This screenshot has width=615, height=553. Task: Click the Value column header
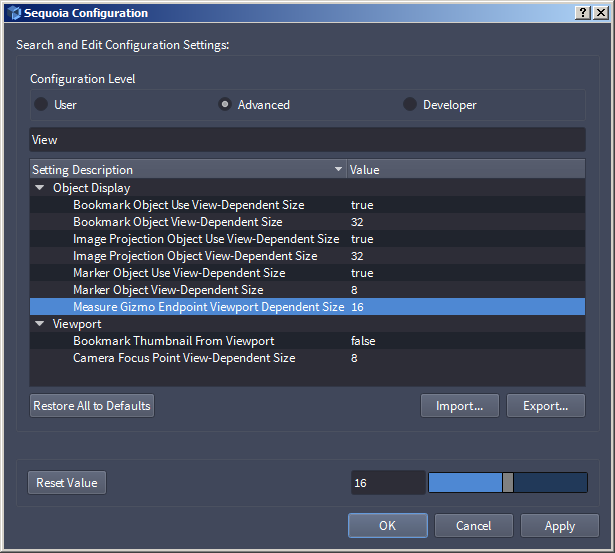pos(466,169)
